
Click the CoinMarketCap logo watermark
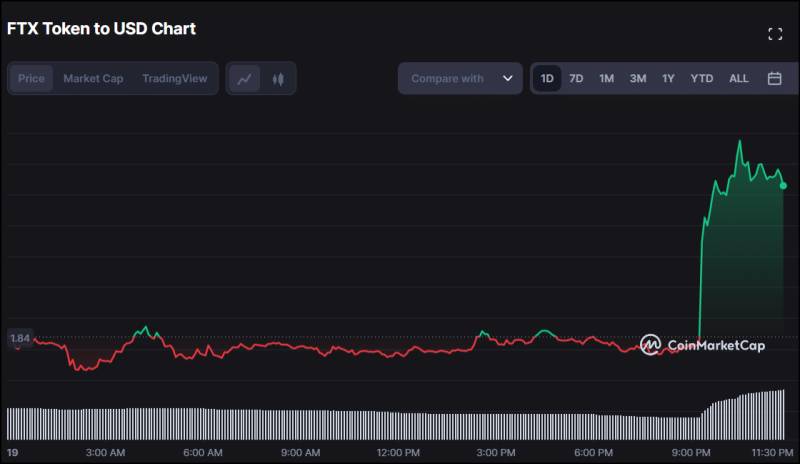703,345
